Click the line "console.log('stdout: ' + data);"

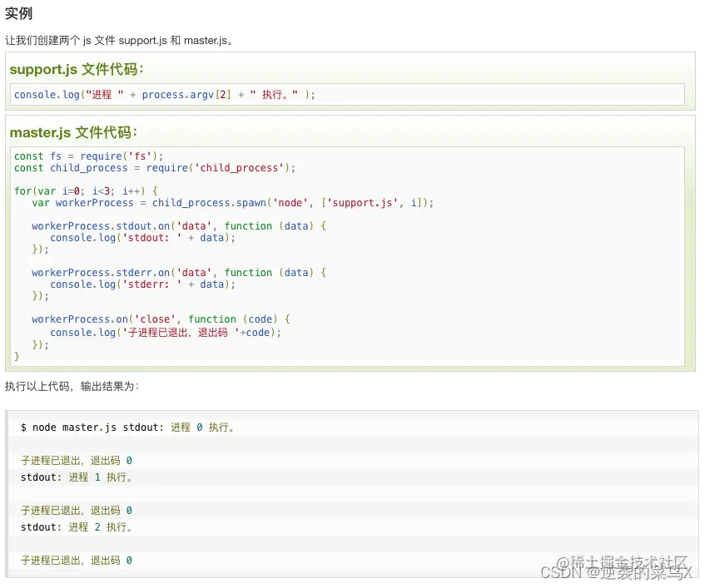[x=142, y=238]
